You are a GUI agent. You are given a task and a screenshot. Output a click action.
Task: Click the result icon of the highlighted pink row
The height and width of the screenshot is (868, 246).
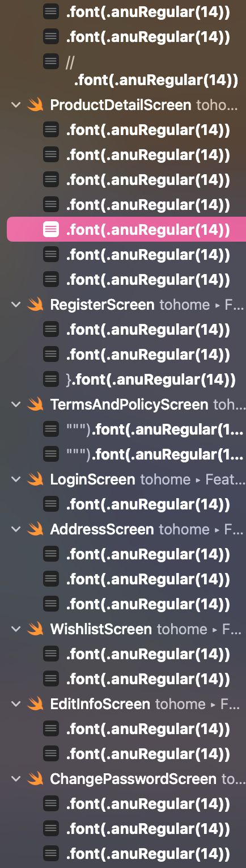(51, 230)
